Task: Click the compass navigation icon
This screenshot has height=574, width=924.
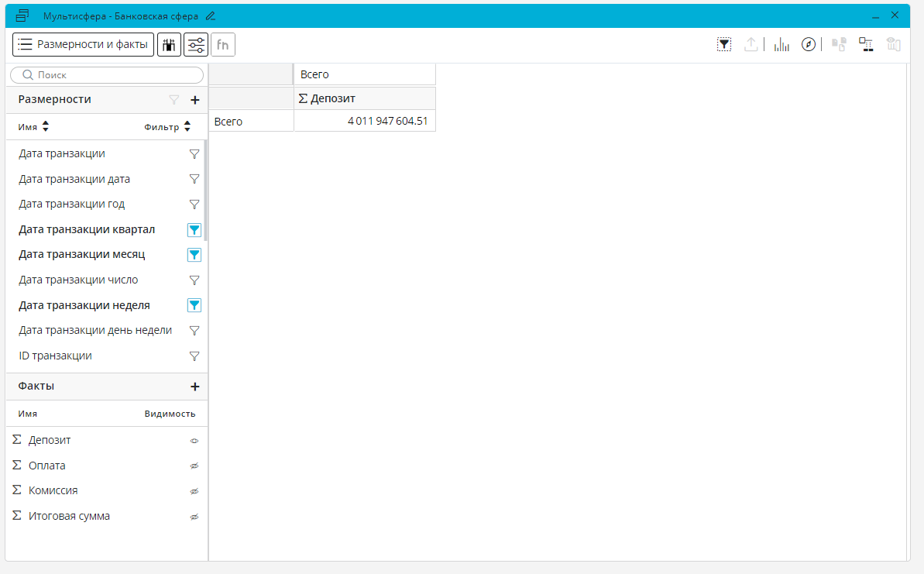Action: (x=809, y=45)
